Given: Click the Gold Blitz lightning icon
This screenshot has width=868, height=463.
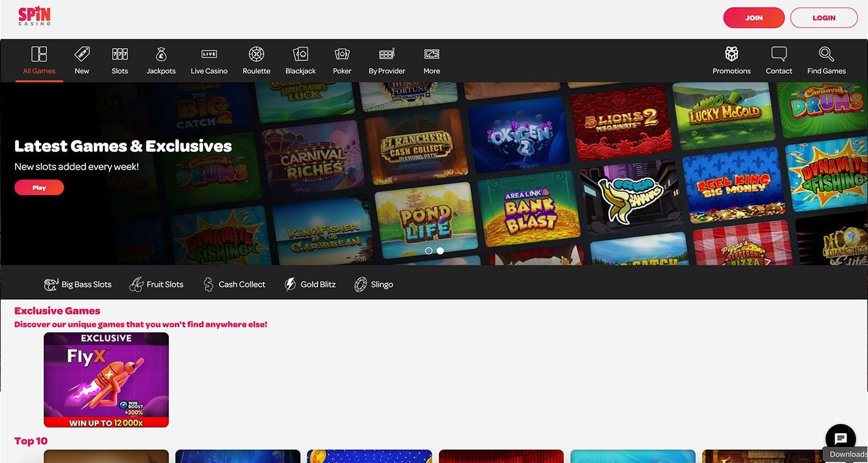Looking at the screenshot, I should 290,284.
